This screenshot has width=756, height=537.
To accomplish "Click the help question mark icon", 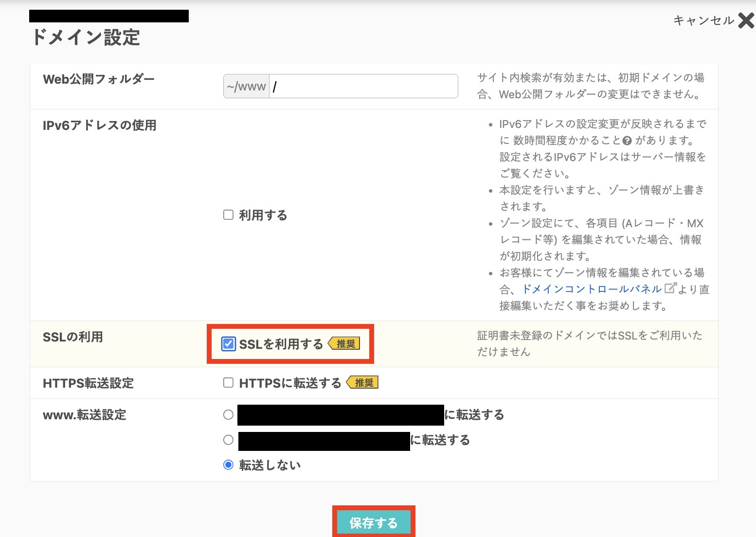I will [627, 141].
